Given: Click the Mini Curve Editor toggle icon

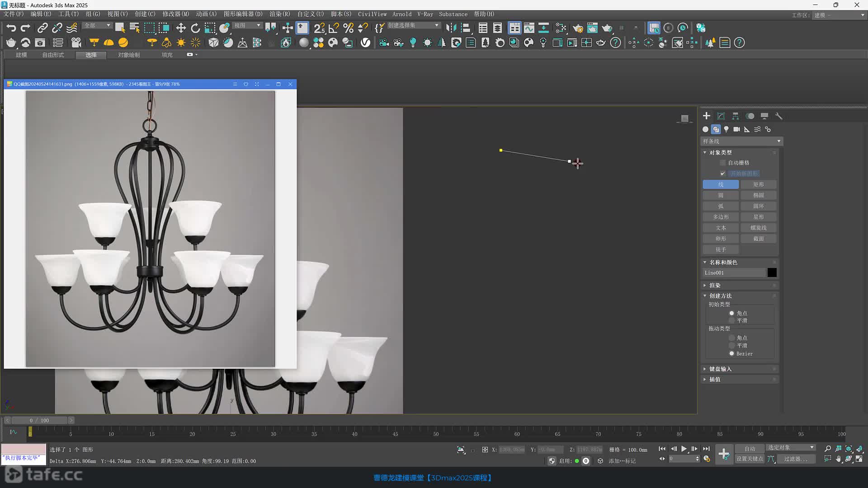Looking at the screenshot, I should (13, 432).
